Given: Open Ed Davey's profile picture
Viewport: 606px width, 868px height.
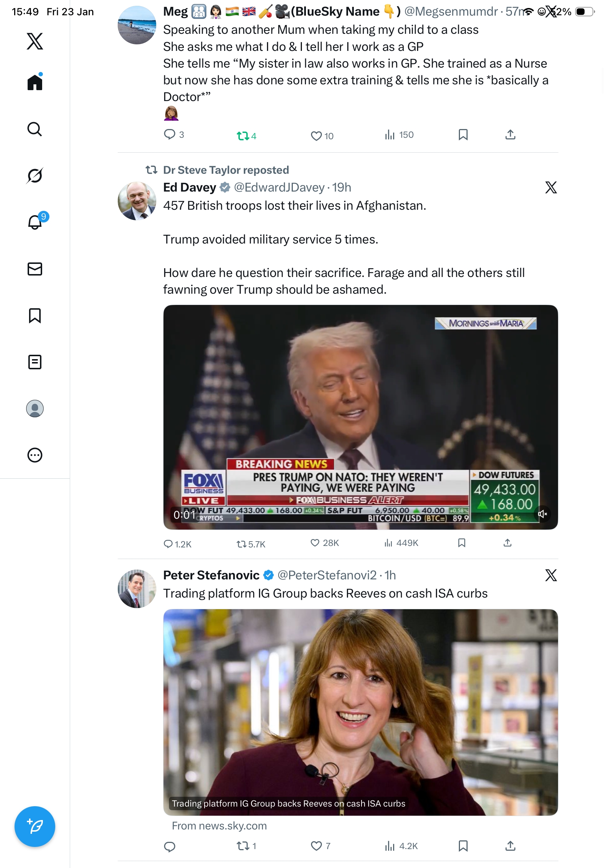Looking at the screenshot, I should click(137, 201).
